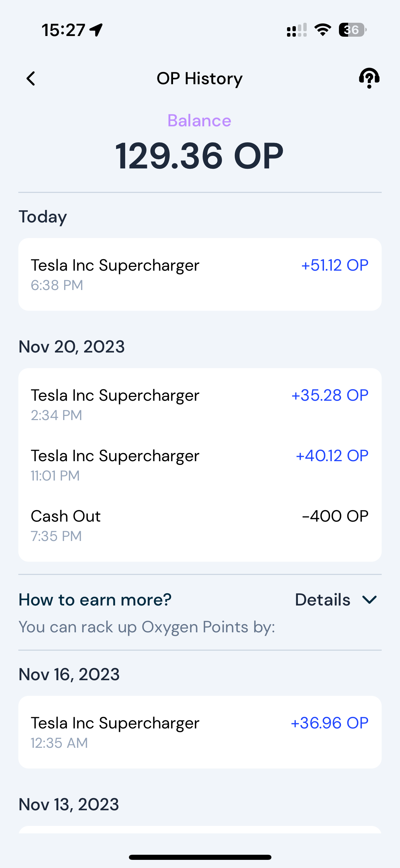This screenshot has width=400, height=868.
Task: Tap the -400 OP cash out amount
Action: (x=335, y=516)
